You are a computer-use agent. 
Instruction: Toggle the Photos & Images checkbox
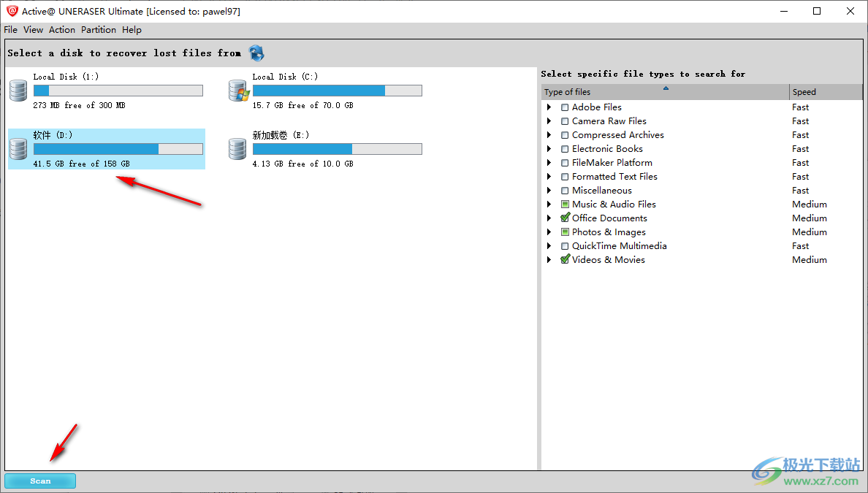click(x=565, y=232)
